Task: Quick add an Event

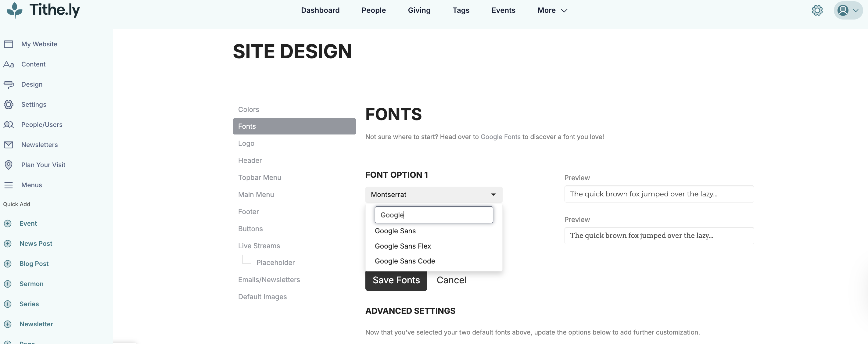Action: 28,223
